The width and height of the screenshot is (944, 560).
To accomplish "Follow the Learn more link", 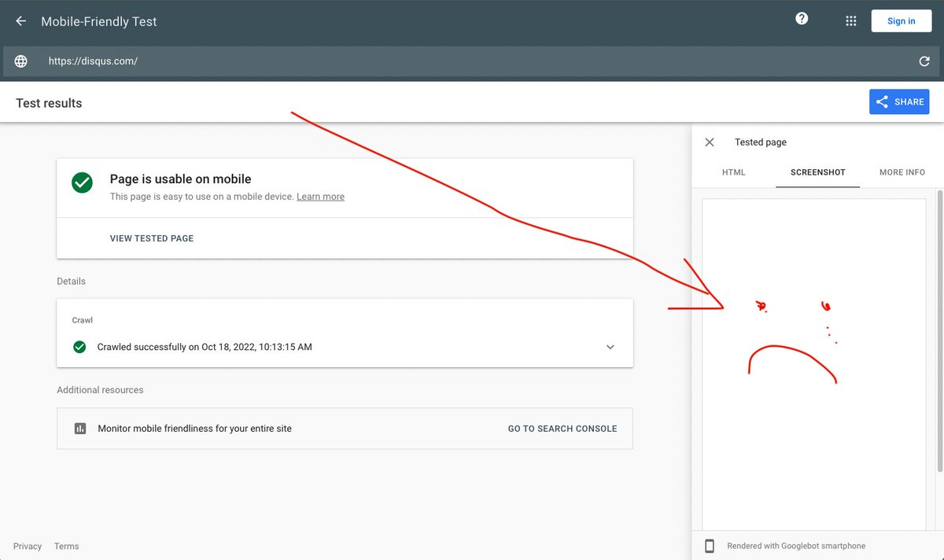I will 320,197.
